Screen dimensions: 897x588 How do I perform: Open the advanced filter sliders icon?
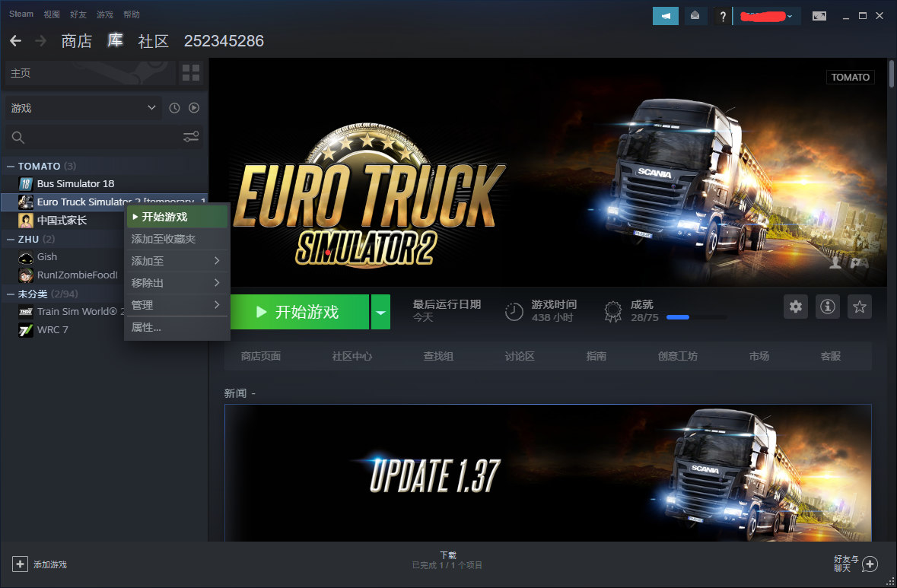pos(191,137)
